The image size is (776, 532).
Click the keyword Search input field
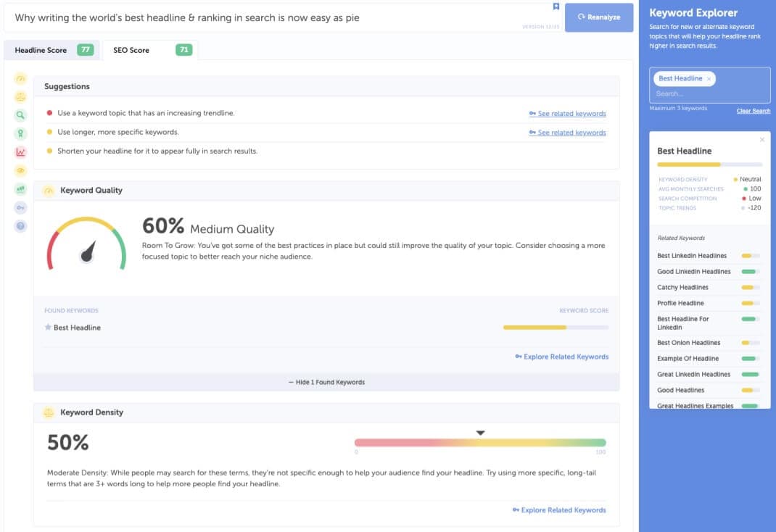tap(709, 94)
